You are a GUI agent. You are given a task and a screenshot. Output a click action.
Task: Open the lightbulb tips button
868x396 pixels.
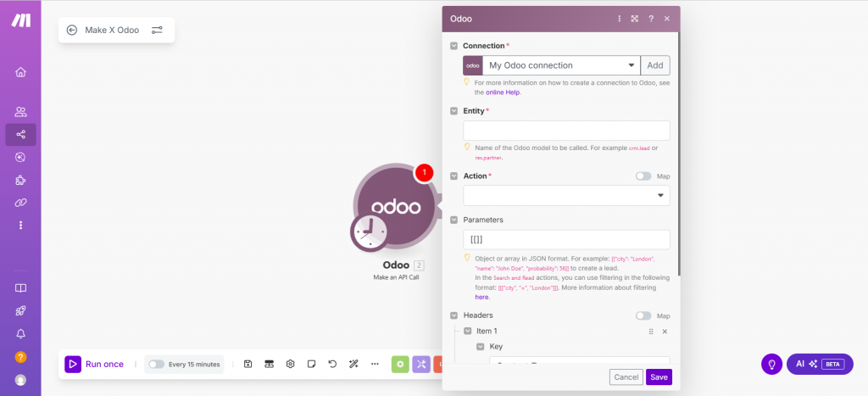point(771,364)
